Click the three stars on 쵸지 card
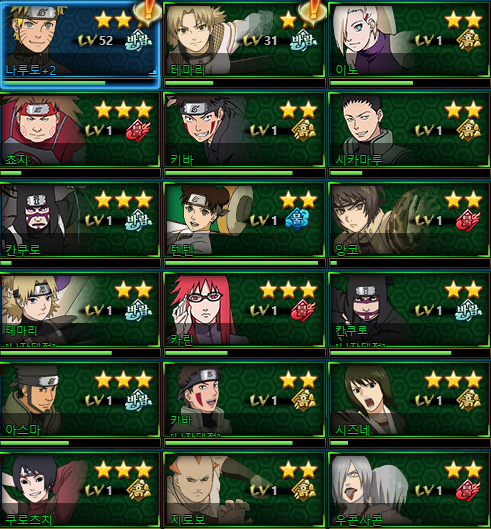Image resolution: width=491 pixels, height=529 pixels. tap(123, 110)
